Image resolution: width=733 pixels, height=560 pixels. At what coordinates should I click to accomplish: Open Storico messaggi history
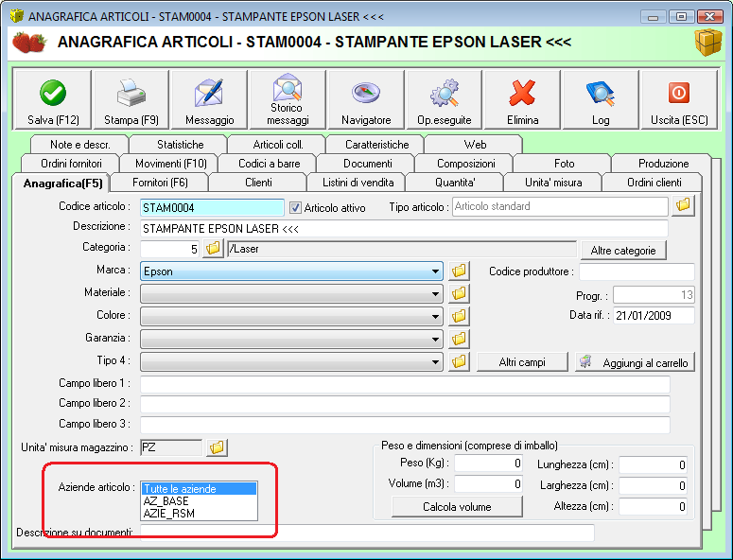[x=288, y=99]
